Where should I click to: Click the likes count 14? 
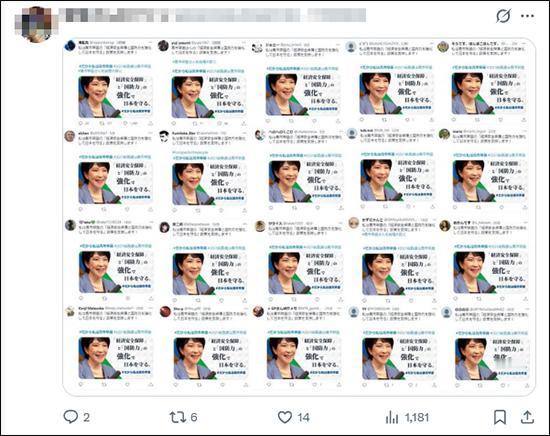303,417
